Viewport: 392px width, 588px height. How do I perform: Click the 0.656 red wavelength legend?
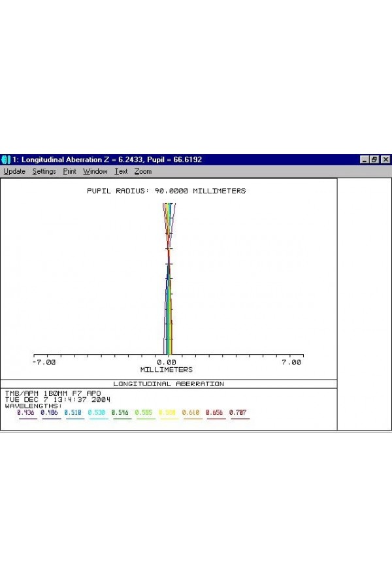216,413
